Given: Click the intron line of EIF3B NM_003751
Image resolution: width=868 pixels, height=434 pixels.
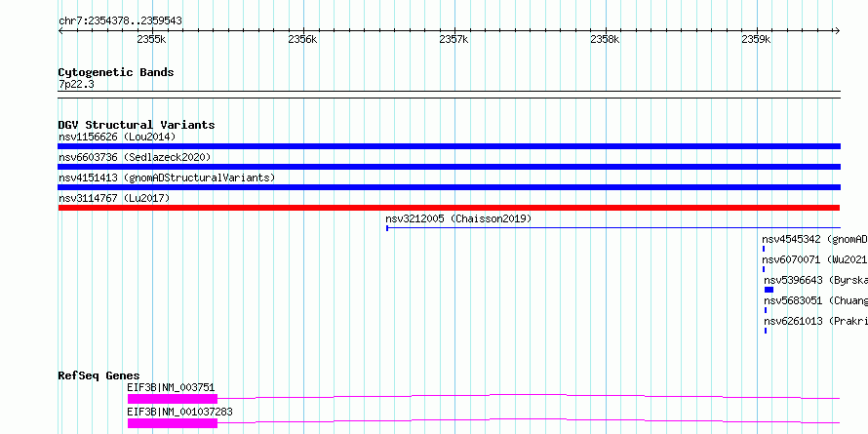Looking at the screenshot, I should [529, 396].
